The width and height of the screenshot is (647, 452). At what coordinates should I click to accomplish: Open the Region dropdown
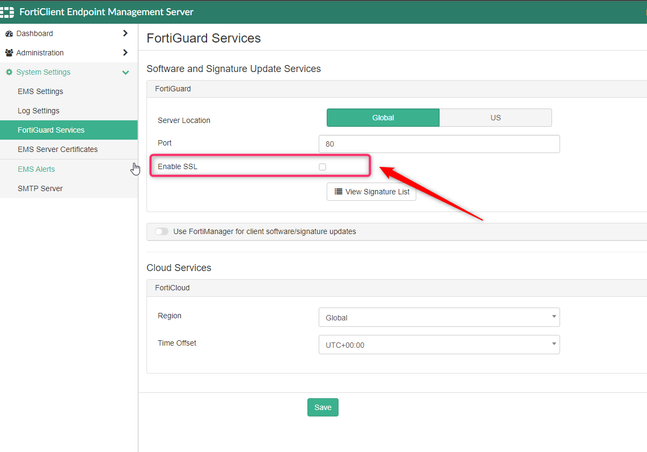[x=439, y=317]
